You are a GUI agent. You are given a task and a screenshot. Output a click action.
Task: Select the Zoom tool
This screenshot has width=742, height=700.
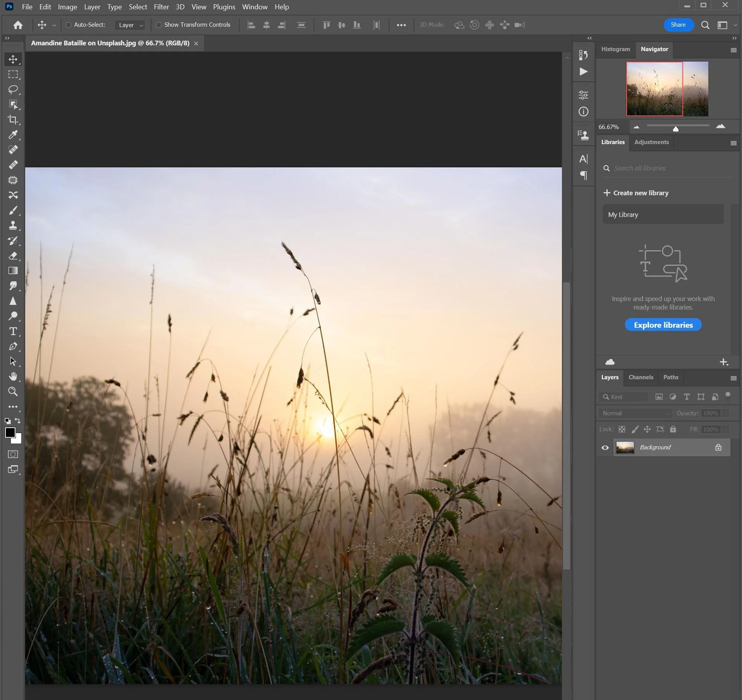click(13, 391)
